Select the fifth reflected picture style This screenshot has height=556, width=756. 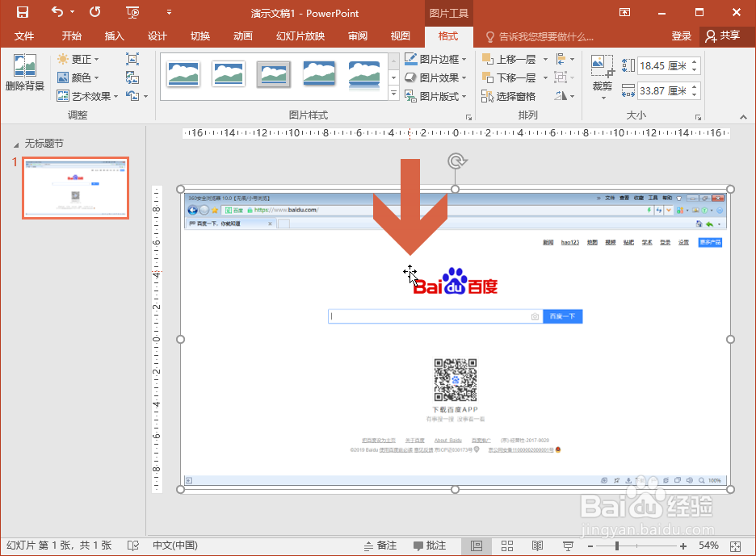click(364, 75)
